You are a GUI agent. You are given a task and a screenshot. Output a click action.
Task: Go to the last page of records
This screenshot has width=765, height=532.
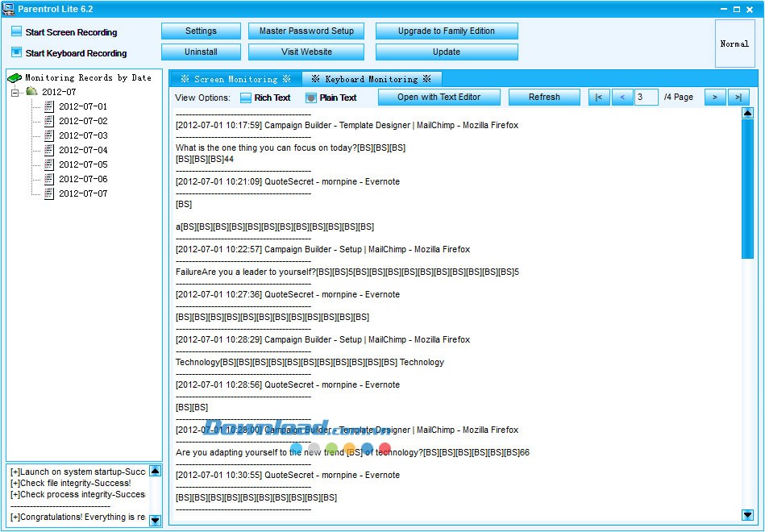point(738,98)
